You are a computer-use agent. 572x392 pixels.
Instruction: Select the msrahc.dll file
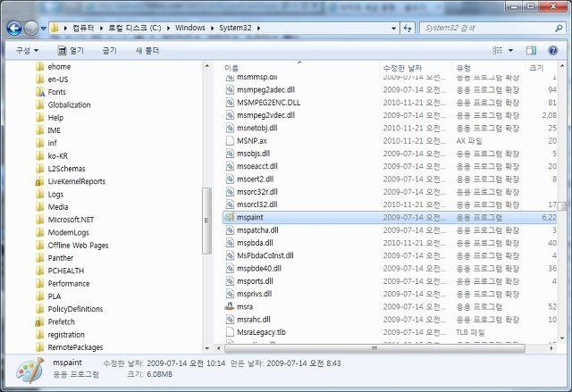click(x=254, y=319)
